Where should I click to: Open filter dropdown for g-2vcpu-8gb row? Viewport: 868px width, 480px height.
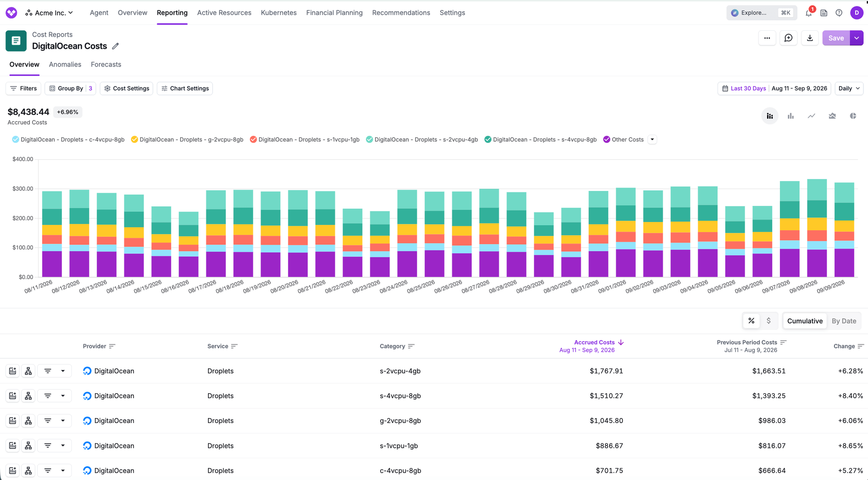click(x=54, y=421)
